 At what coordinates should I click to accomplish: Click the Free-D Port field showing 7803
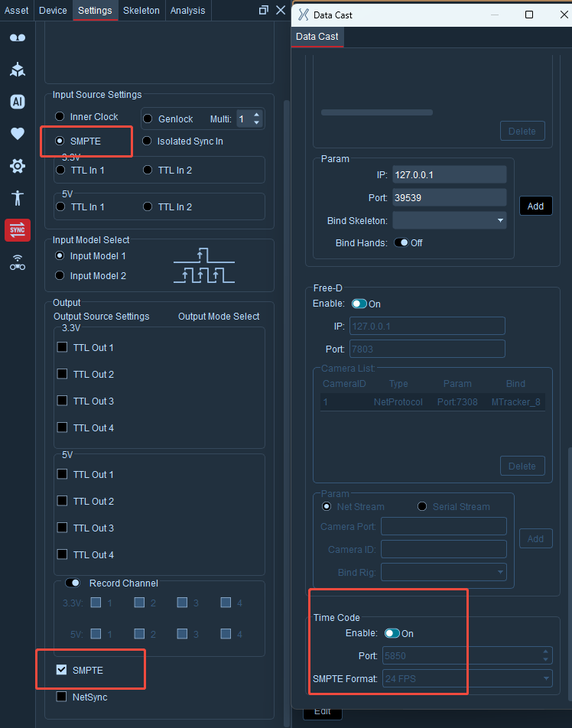point(427,349)
